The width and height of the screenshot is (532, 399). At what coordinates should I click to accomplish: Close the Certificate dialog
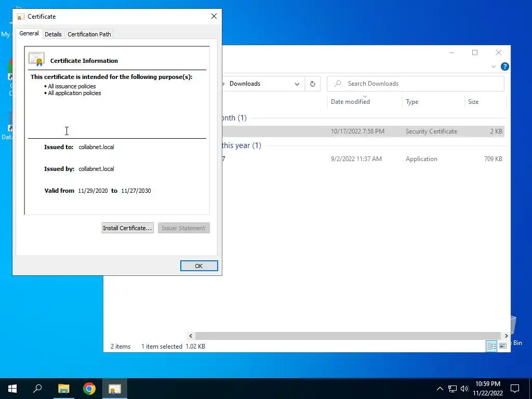click(x=214, y=16)
